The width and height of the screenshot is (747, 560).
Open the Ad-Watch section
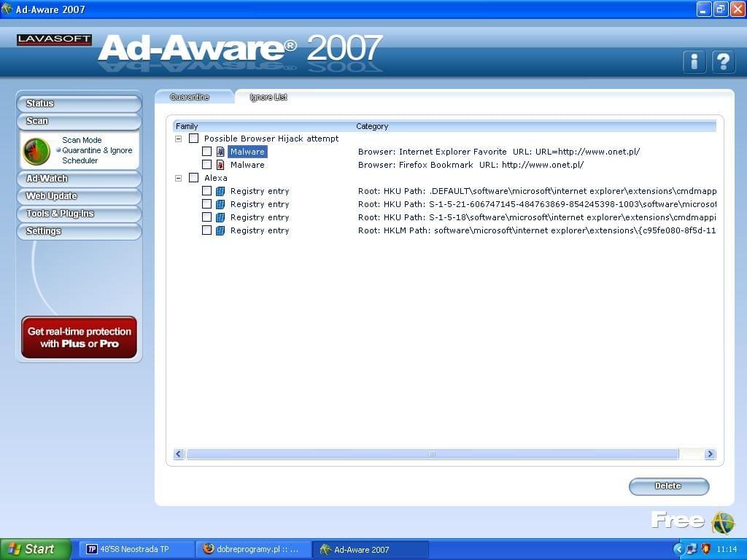pyautogui.click(x=79, y=179)
